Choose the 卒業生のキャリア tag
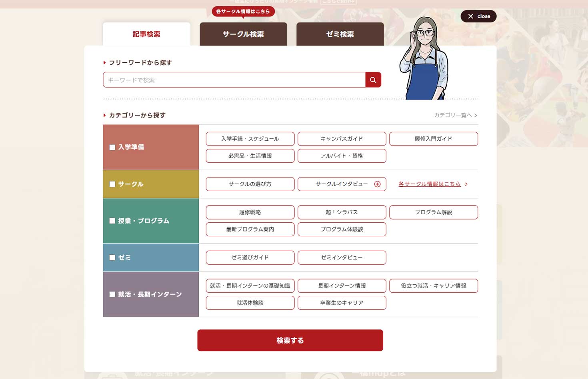588x379 pixels. (342, 303)
